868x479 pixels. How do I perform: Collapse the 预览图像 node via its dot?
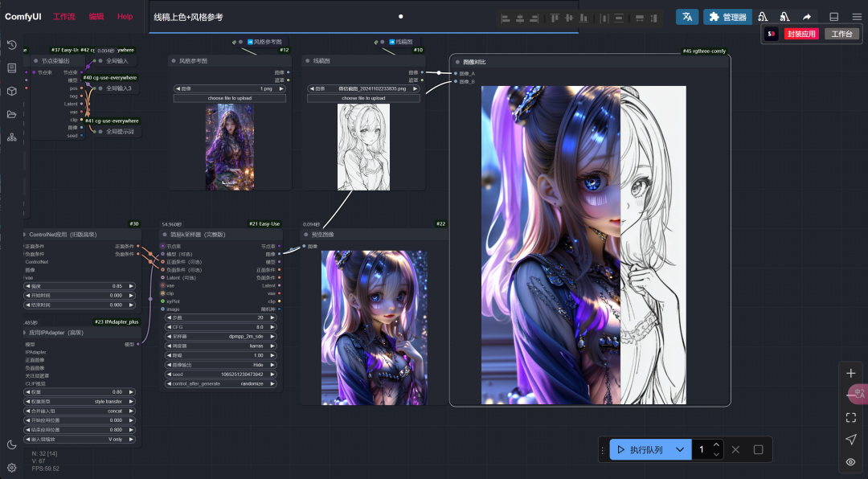[306, 235]
